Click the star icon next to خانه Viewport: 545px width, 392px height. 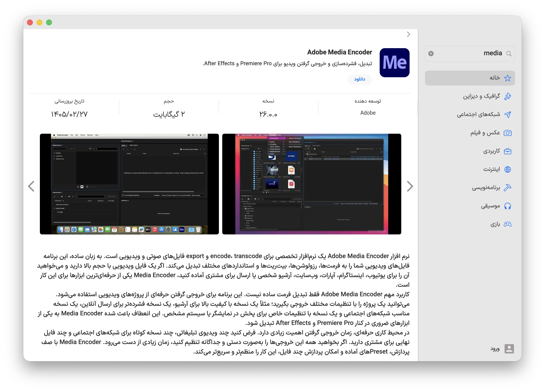click(508, 78)
